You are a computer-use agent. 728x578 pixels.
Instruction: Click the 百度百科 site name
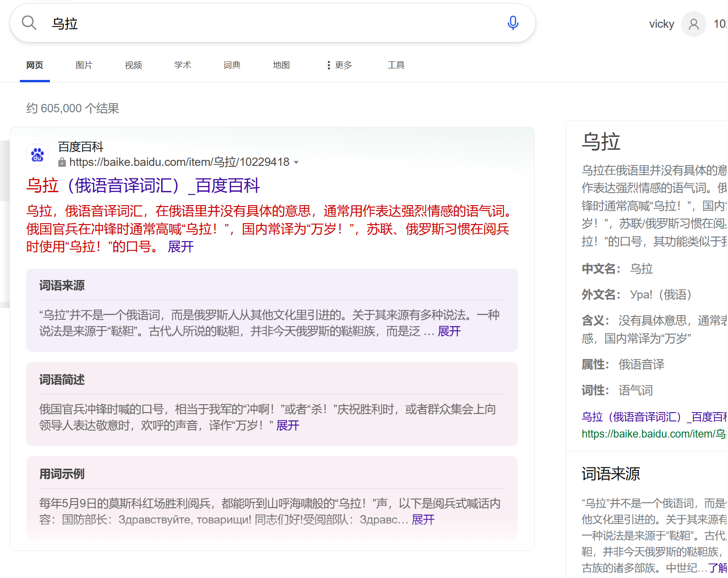(x=81, y=147)
